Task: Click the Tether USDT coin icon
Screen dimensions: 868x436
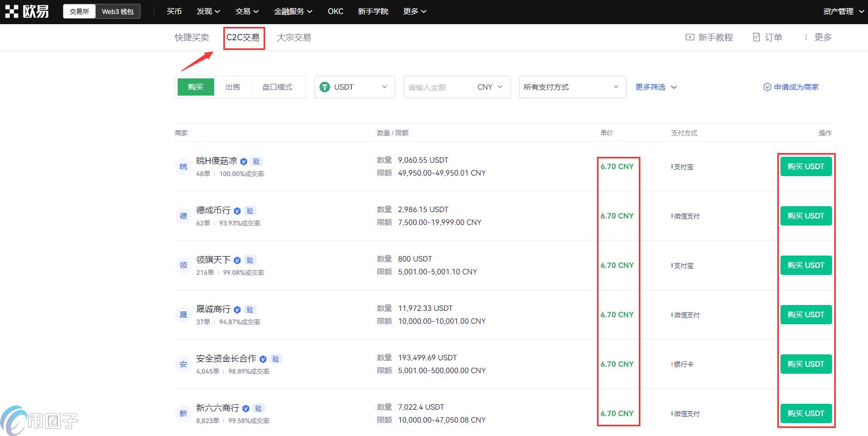Action: pyautogui.click(x=325, y=87)
